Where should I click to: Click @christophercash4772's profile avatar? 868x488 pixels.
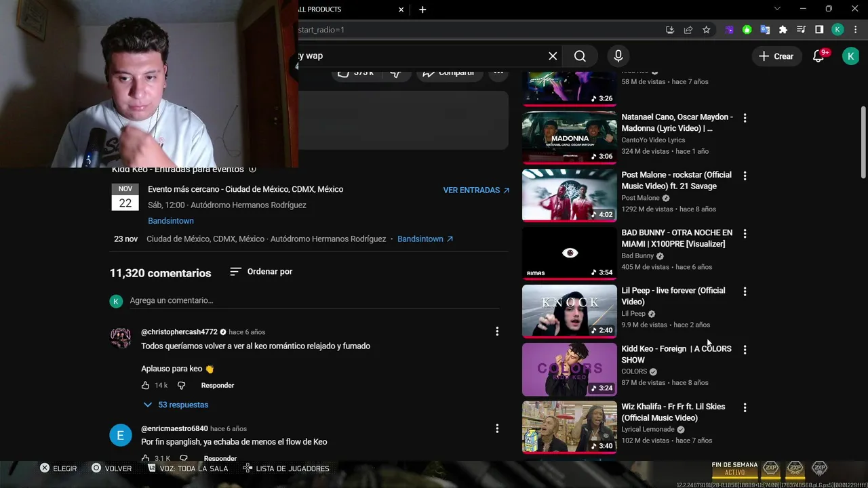[x=121, y=338]
